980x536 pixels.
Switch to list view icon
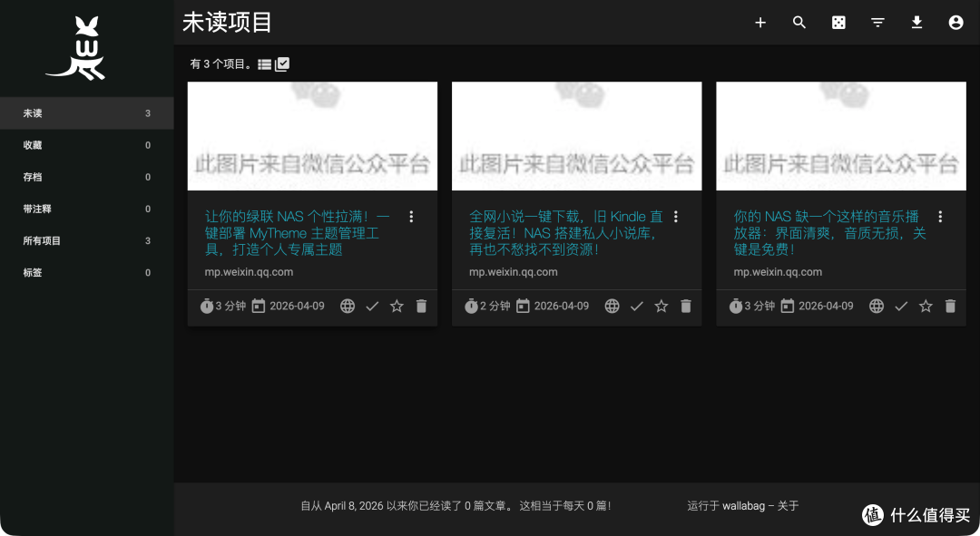pyautogui.click(x=265, y=64)
